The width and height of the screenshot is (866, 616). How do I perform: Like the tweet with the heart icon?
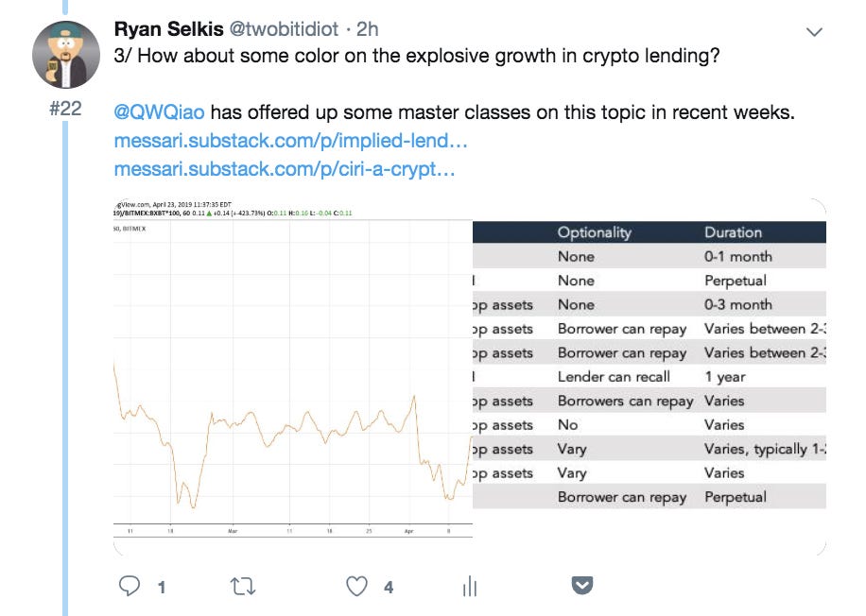coord(356,587)
